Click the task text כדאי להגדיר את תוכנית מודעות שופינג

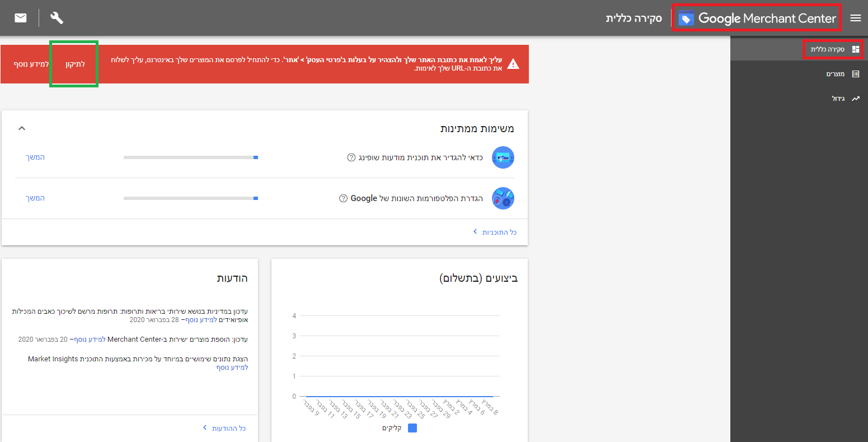coord(421,157)
